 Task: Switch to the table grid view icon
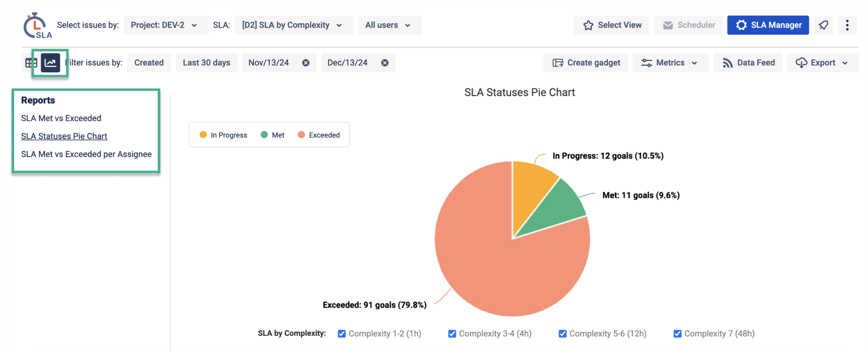30,63
